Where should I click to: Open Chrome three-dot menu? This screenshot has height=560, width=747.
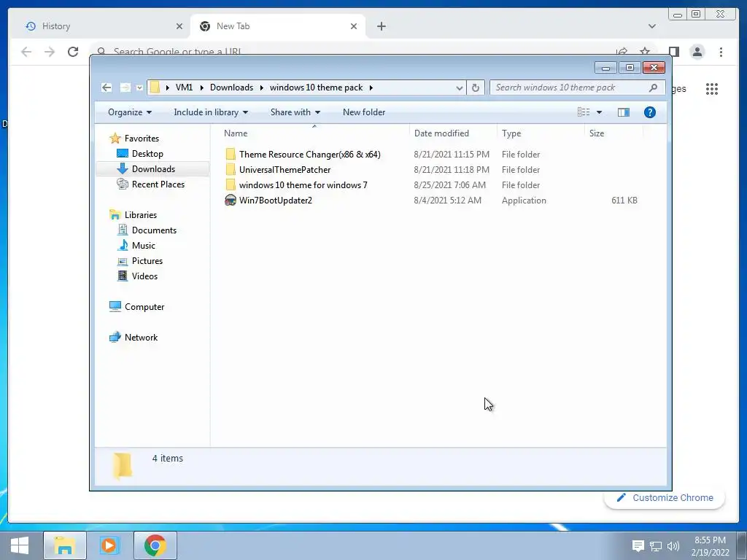pyautogui.click(x=721, y=52)
